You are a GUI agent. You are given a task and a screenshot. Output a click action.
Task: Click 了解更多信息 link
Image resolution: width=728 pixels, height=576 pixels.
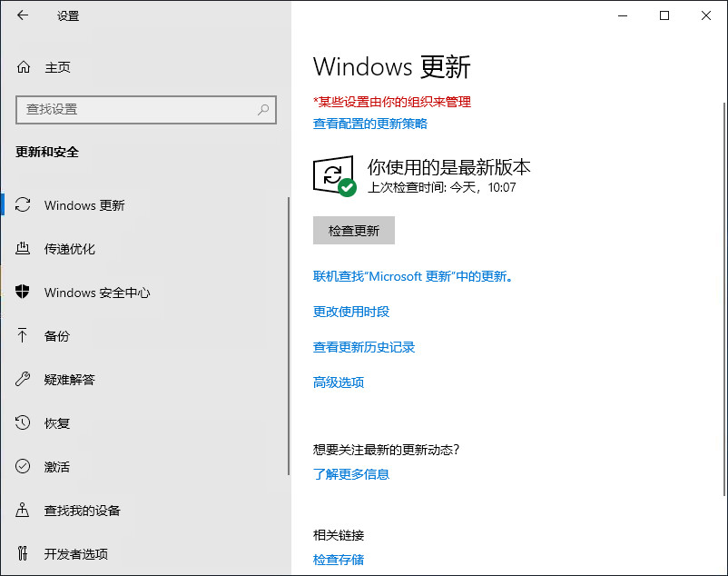tap(351, 474)
